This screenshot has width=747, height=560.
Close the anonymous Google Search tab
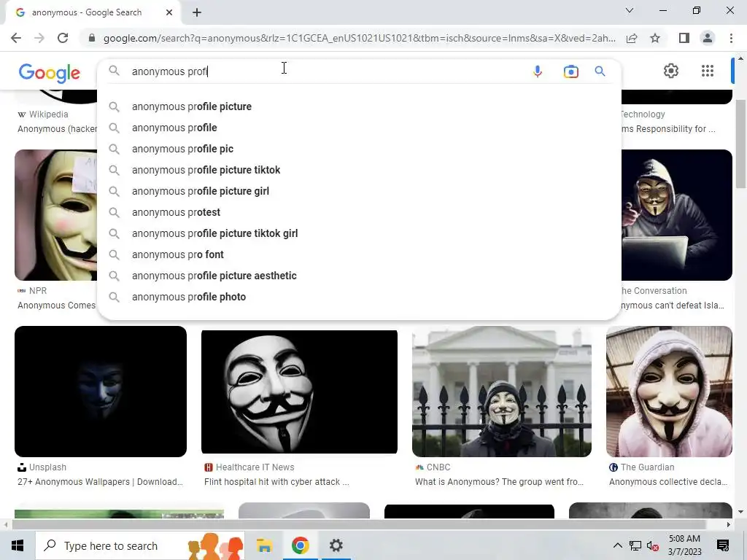tap(169, 12)
